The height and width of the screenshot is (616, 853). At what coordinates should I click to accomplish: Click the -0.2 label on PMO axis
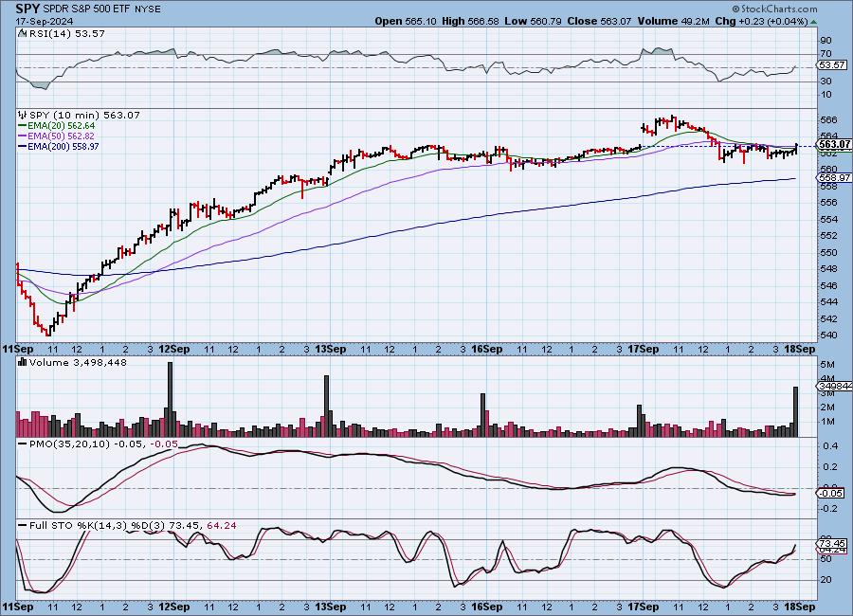[x=828, y=509]
